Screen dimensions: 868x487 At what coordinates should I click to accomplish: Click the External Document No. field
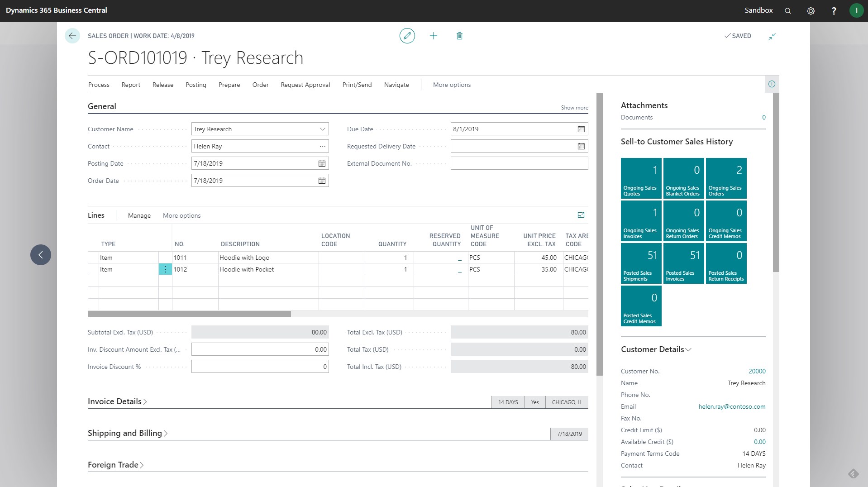519,163
